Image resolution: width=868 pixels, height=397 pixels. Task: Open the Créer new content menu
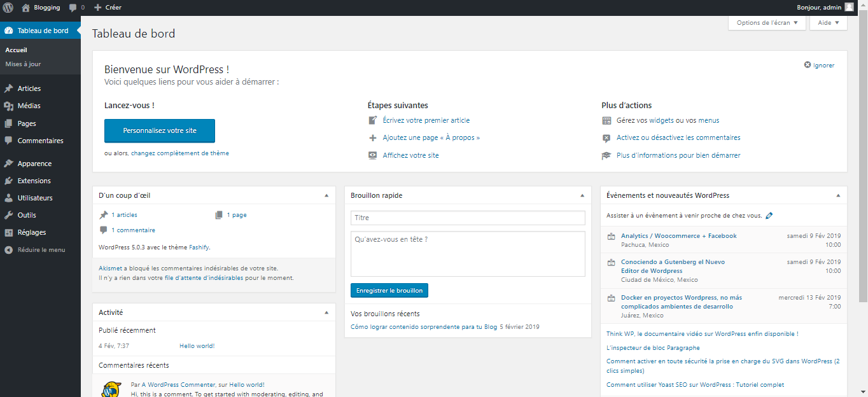108,8
